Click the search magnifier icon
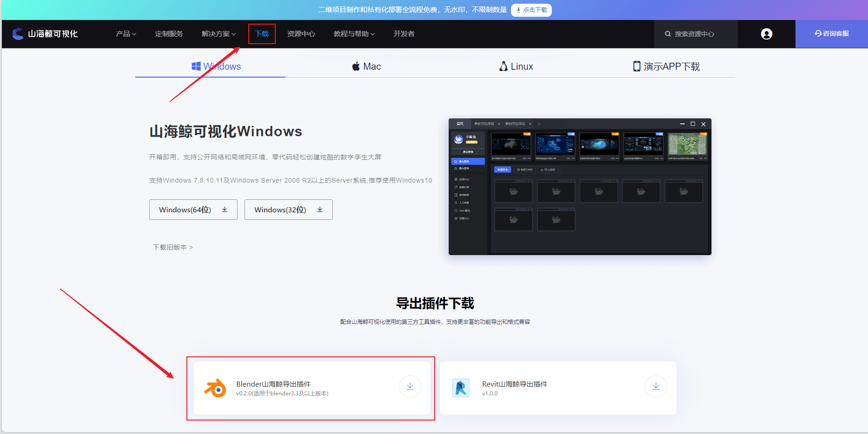Image resolution: width=868 pixels, height=434 pixels. (668, 34)
